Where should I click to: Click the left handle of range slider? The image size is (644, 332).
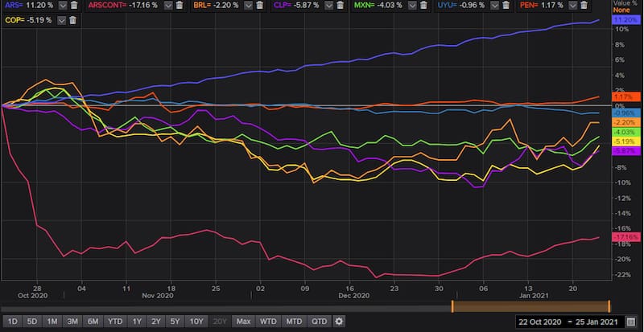452,306
